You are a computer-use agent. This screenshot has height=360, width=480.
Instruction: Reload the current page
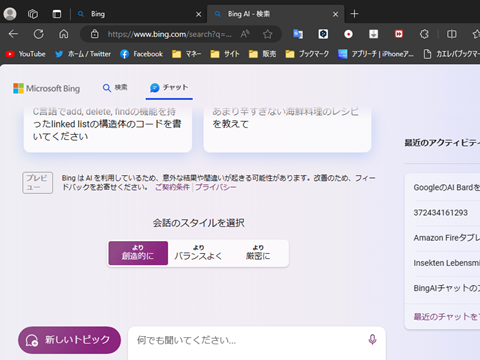[x=38, y=34]
